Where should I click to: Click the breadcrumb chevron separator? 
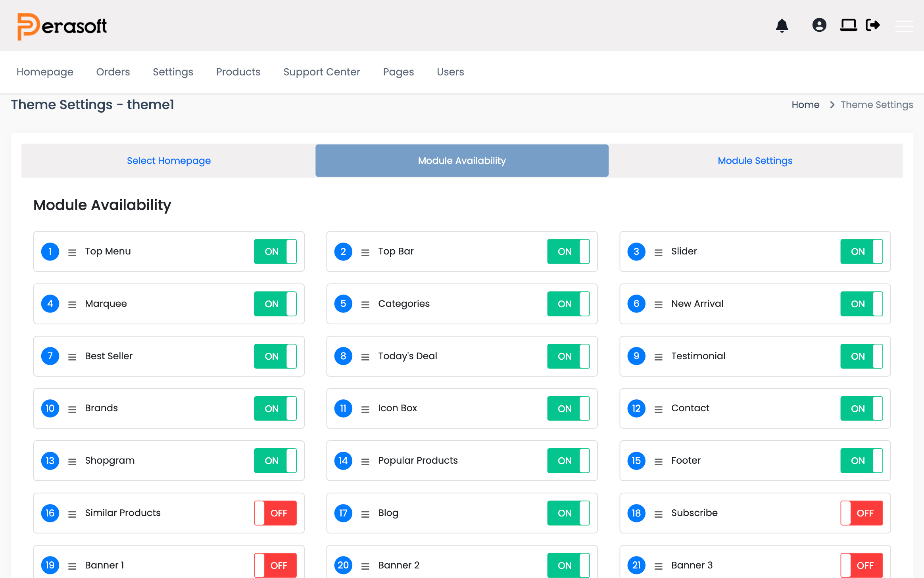(832, 105)
